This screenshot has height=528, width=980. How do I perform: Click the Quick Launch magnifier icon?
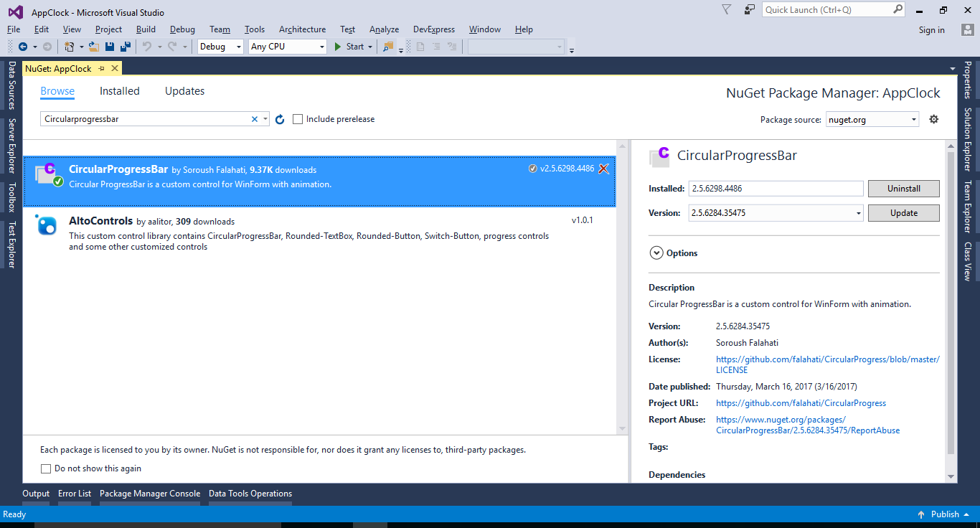pyautogui.click(x=898, y=9)
